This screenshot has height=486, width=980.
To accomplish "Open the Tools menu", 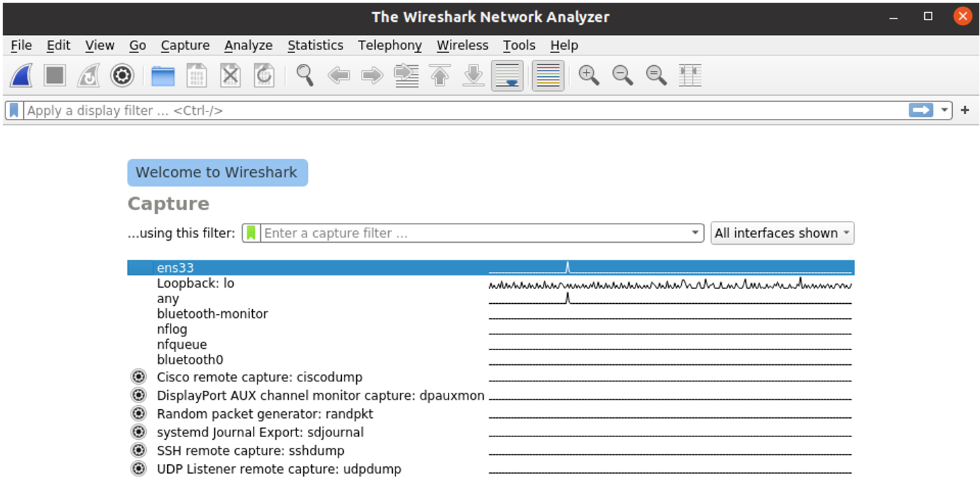I will [519, 46].
